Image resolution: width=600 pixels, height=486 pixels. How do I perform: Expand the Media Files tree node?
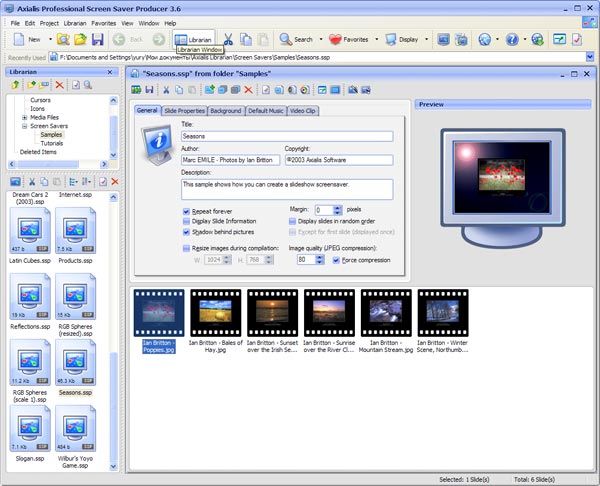(x=24, y=117)
